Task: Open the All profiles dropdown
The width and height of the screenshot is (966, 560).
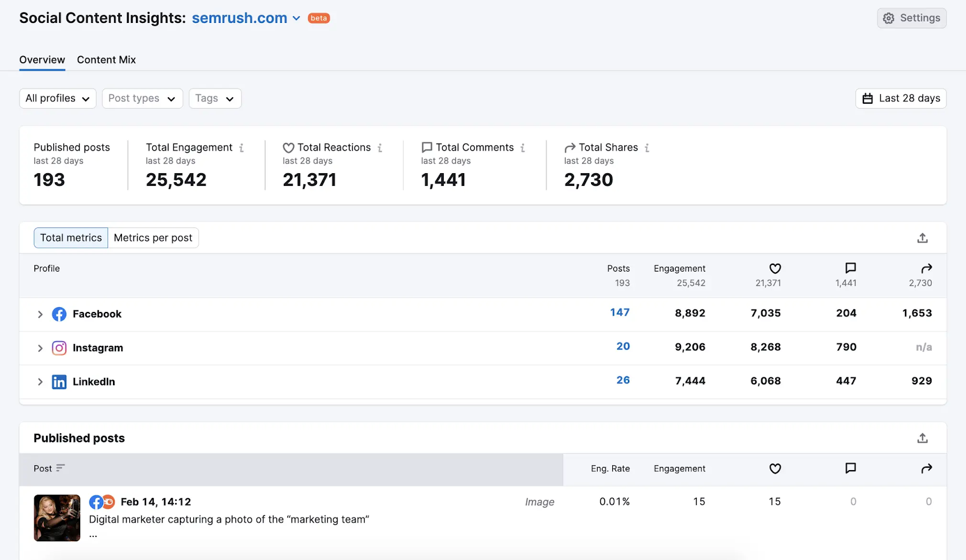Action: coord(57,98)
